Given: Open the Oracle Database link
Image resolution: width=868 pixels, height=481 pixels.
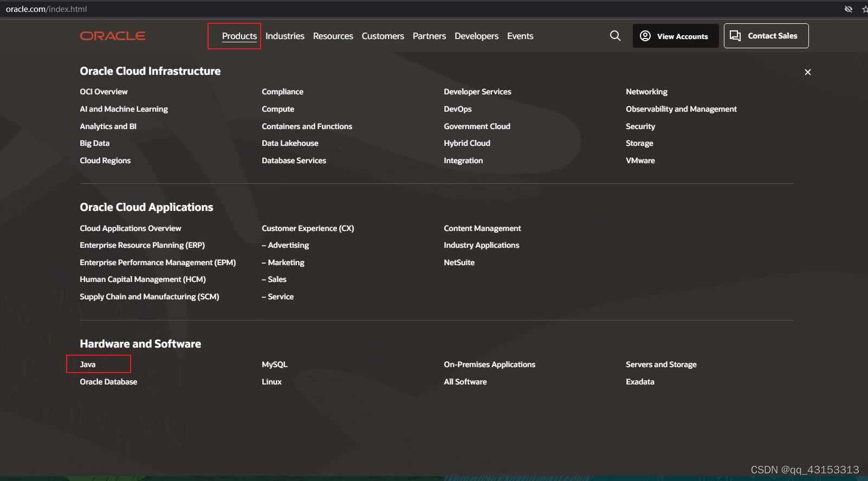Looking at the screenshot, I should pyautogui.click(x=108, y=382).
